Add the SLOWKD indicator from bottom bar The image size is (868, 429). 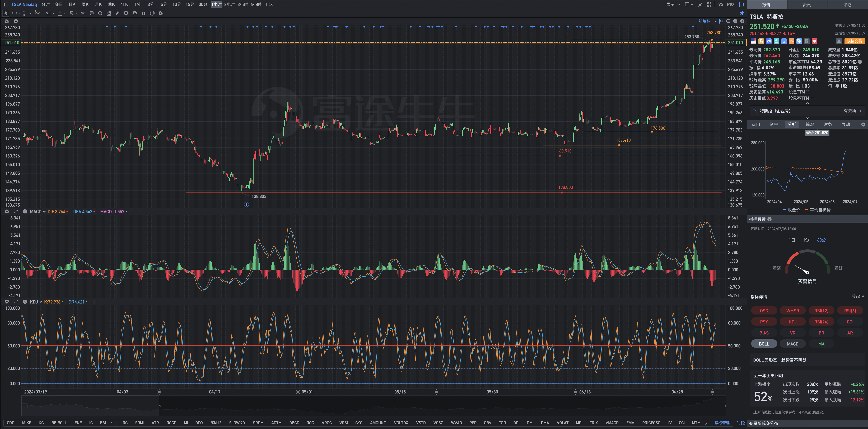pos(237,423)
